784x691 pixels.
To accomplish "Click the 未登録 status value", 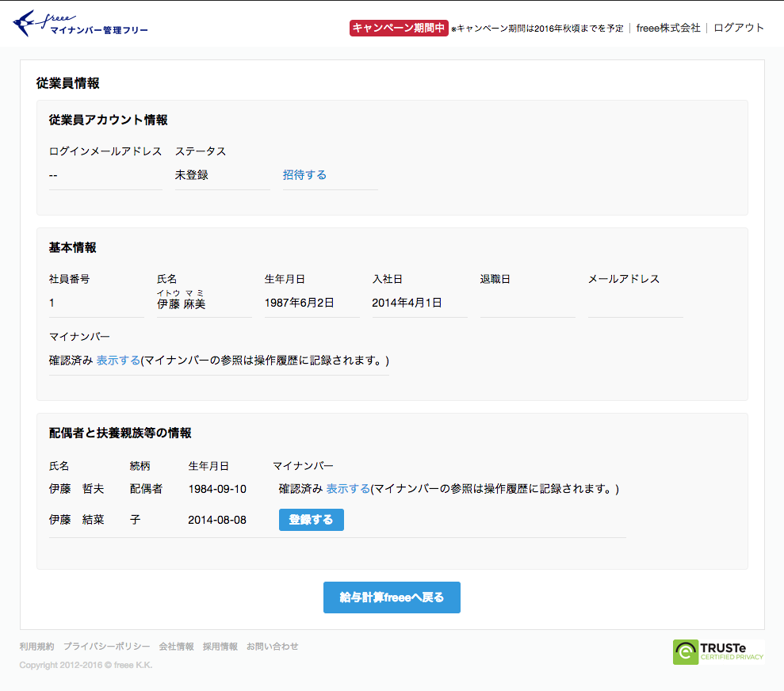I will 192,175.
